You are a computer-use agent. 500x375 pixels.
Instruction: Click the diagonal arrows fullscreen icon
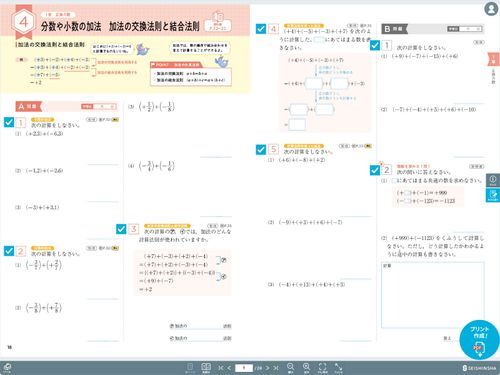pos(338,368)
